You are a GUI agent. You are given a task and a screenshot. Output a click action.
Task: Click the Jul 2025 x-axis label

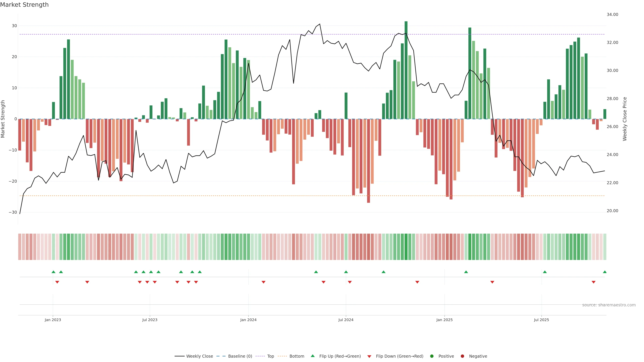click(541, 320)
